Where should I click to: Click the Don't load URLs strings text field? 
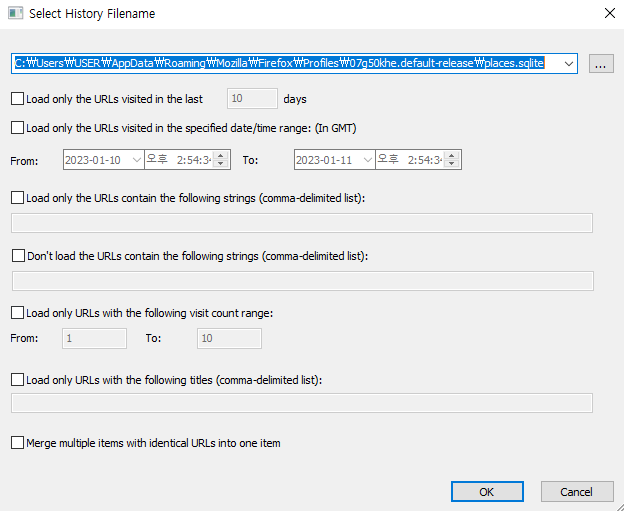303,281
